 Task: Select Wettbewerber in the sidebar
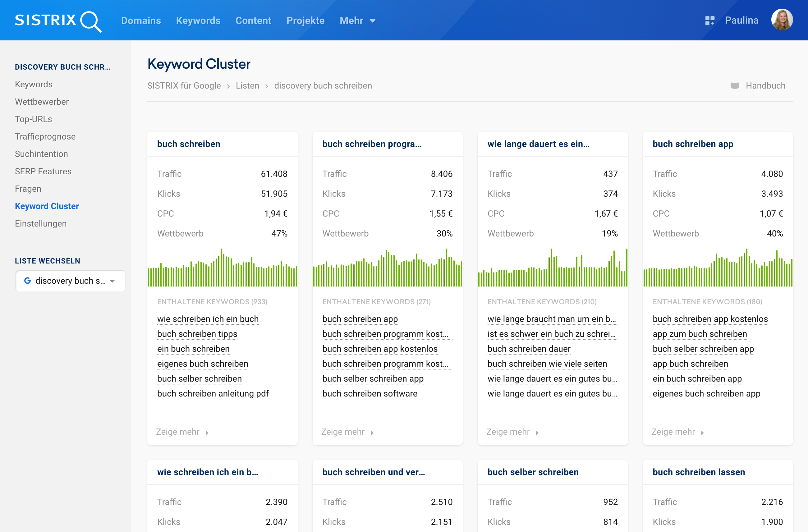(42, 102)
